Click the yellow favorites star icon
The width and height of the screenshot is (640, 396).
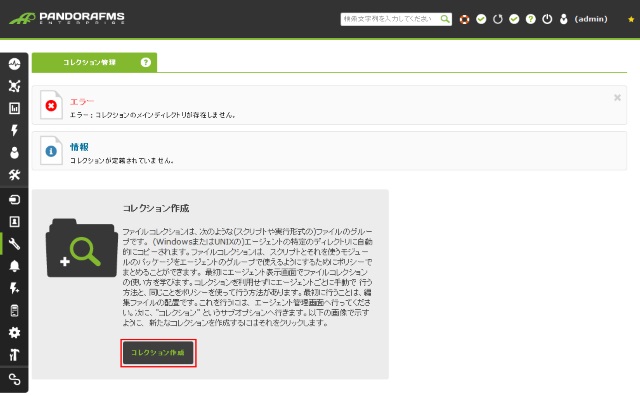[631, 19]
